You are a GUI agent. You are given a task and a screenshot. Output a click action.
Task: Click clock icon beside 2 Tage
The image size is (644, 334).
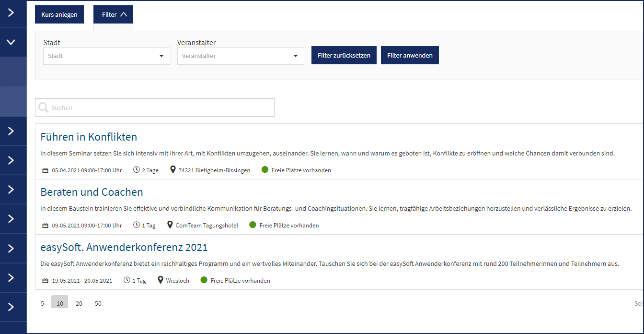[x=137, y=170]
